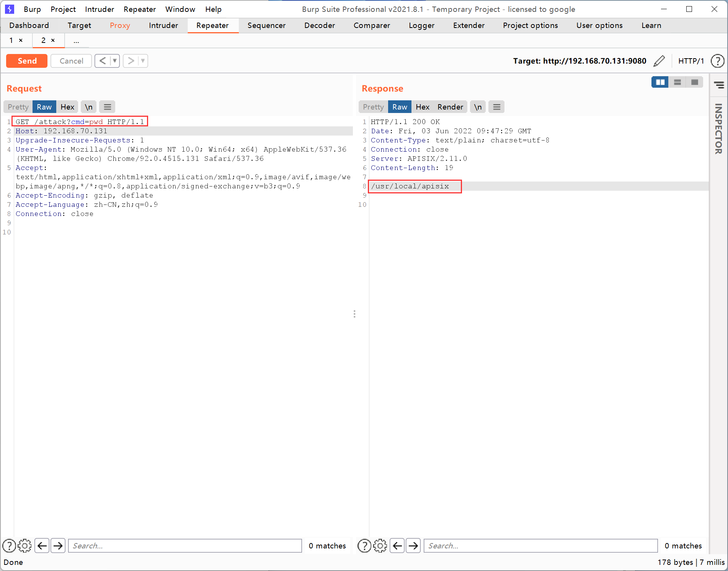Switch response view to Hex
The width and height of the screenshot is (728, 571).
click(x=423, y=107)
